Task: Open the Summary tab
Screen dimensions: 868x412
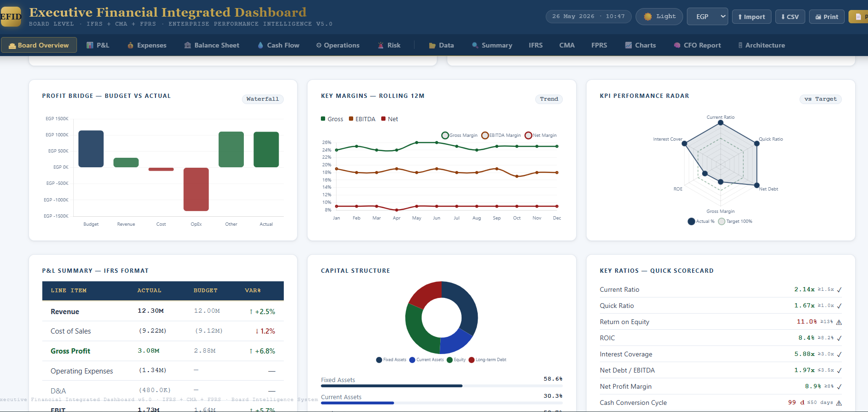Action: point(492,45)
